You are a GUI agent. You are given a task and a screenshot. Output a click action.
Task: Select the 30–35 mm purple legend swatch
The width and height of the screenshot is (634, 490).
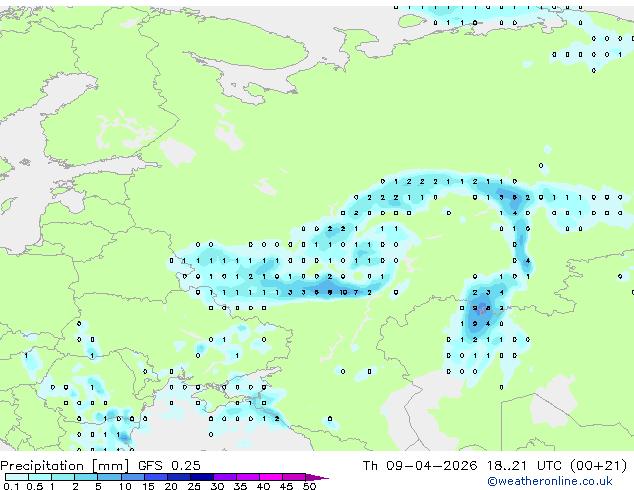[x=225, y=477]
